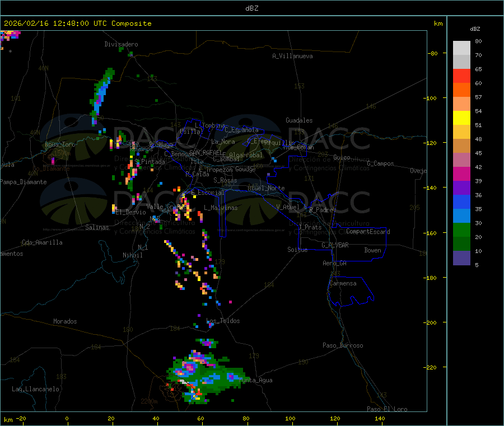Click the V_Atuel map label
The height and width of the screenshot is (426, 504).
pos(288,207)
